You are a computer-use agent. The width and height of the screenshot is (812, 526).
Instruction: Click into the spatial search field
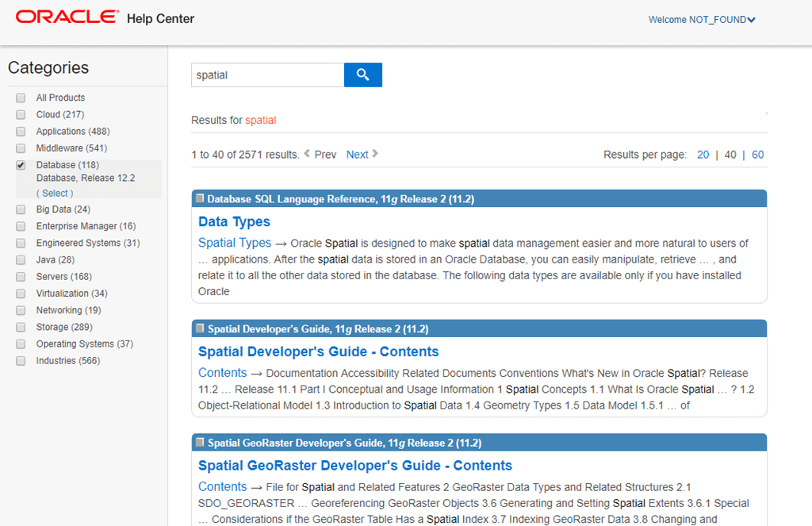click(268, 75)
